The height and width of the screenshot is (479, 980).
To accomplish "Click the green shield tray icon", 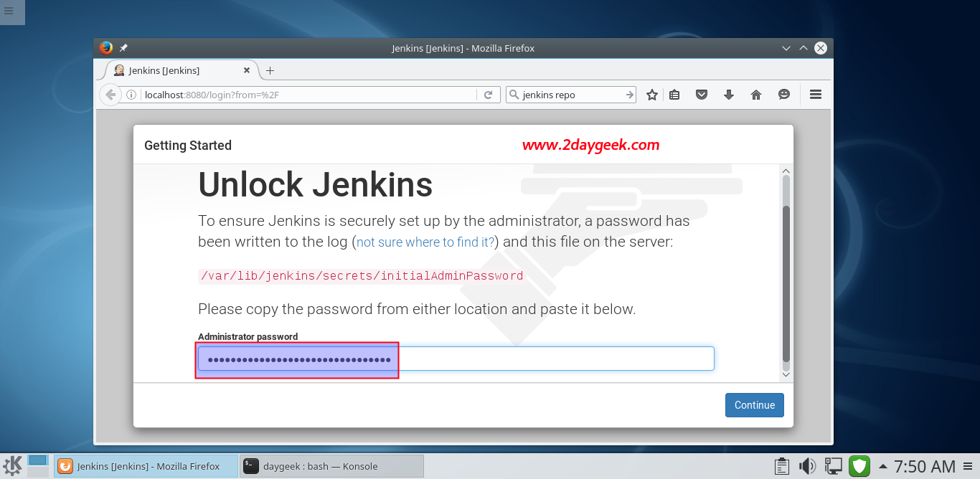I will pyautogui.click(x=859, y=466).
